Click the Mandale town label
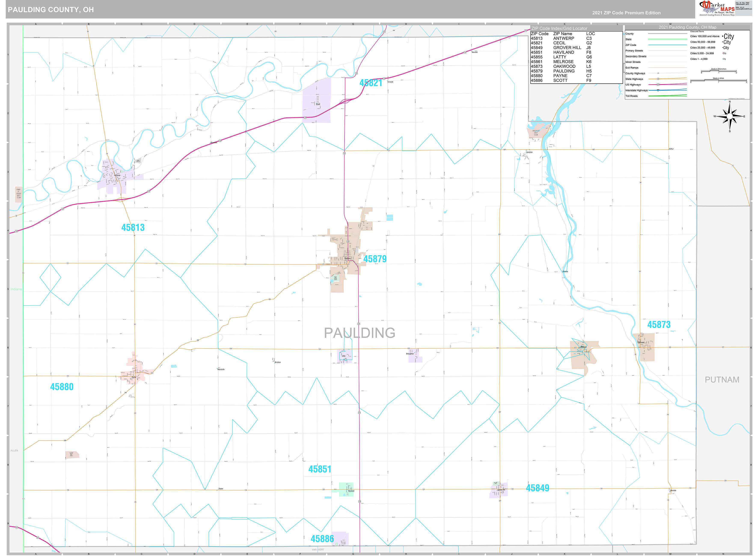Image resolution: width=756 pixels, height=556 pixels. [673, 491]
